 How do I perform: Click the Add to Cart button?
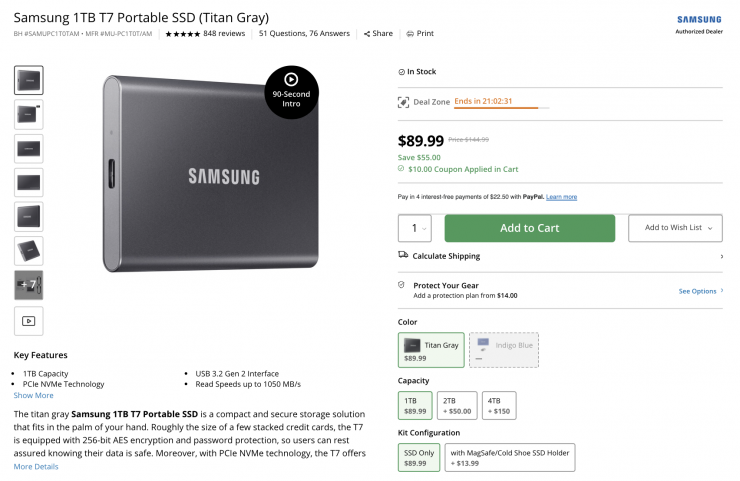(x=529, y=228)
